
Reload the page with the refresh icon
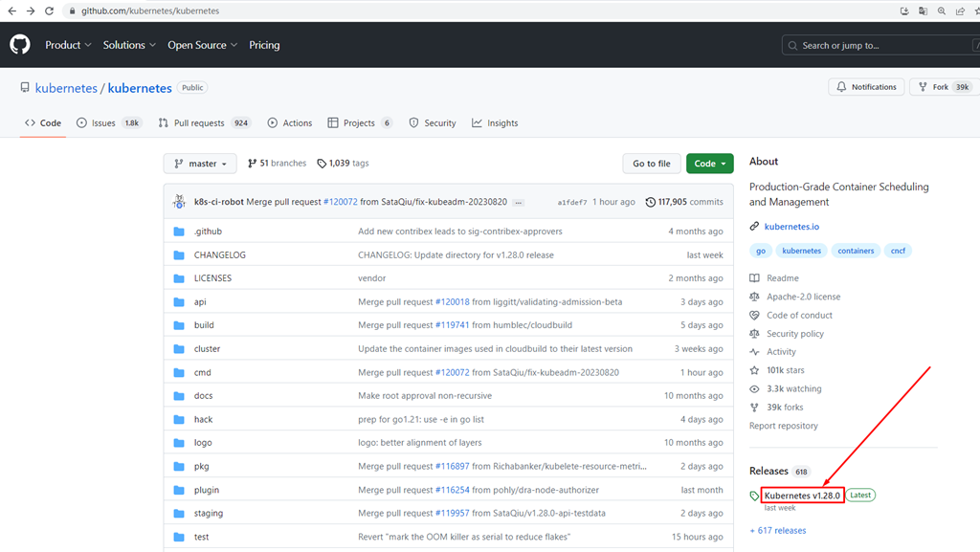(50, 11)
